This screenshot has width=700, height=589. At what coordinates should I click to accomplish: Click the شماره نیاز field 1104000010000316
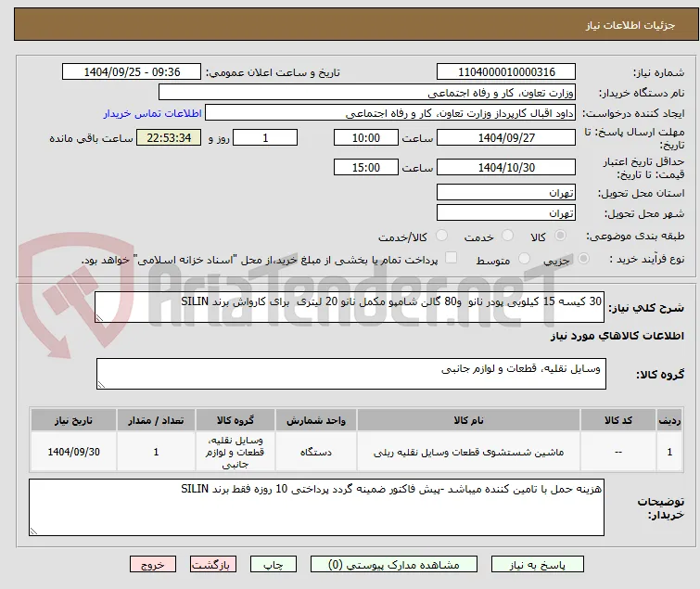(x=506, y=72)
